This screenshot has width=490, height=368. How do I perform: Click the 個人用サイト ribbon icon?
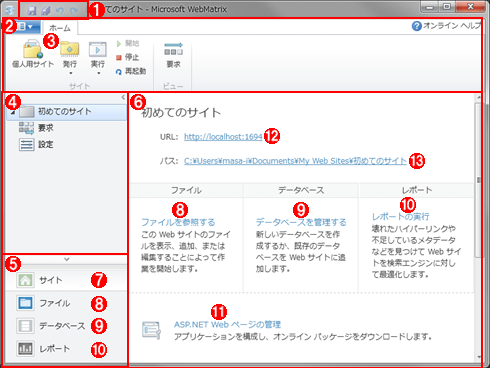click(33, 49)
